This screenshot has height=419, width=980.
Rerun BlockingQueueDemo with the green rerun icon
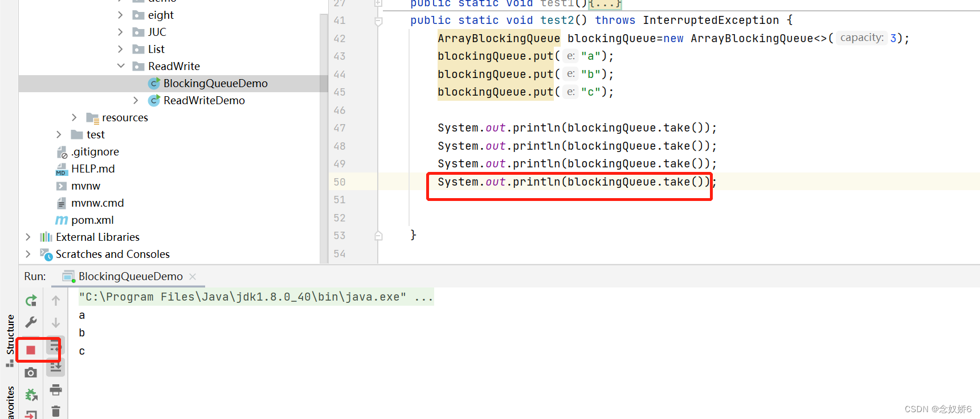click(31, 301)
